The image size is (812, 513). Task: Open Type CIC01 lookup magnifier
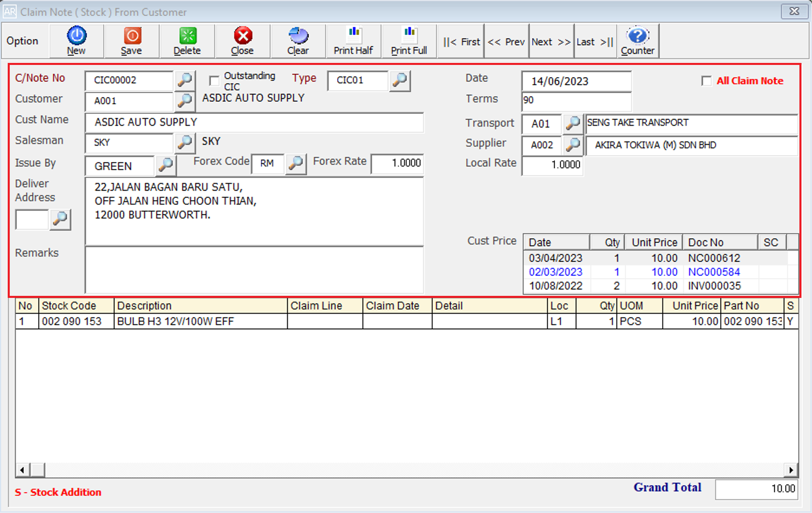click(x=400, y=80)
